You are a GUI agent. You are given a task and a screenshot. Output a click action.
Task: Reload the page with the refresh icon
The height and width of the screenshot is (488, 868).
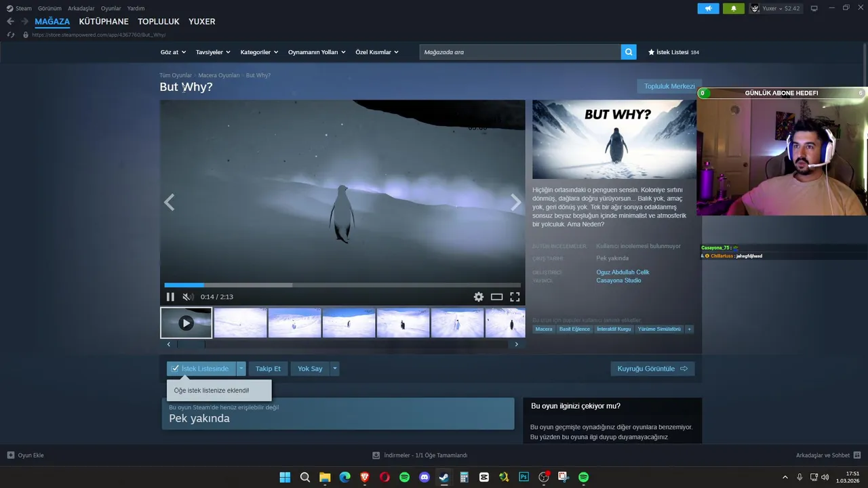coord(10,35)
